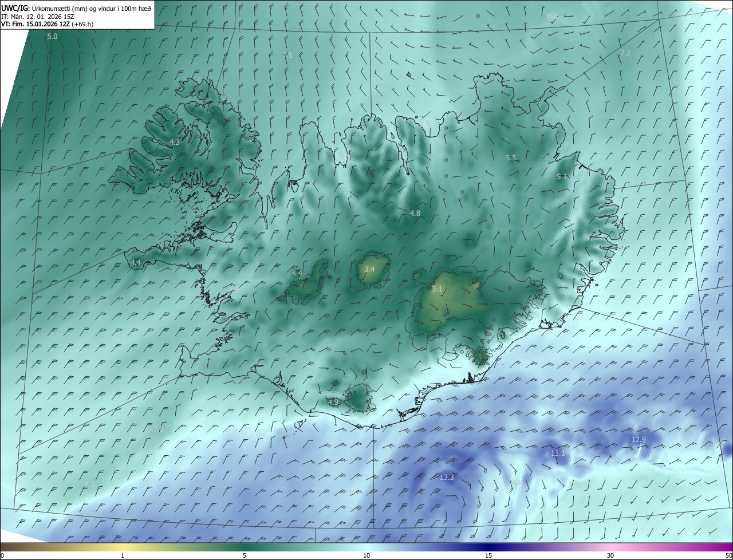This screenshot has height=560, width=733.
Task: Click the dark blue part of the colour bar above 15
Action: (x=488, y=547)
